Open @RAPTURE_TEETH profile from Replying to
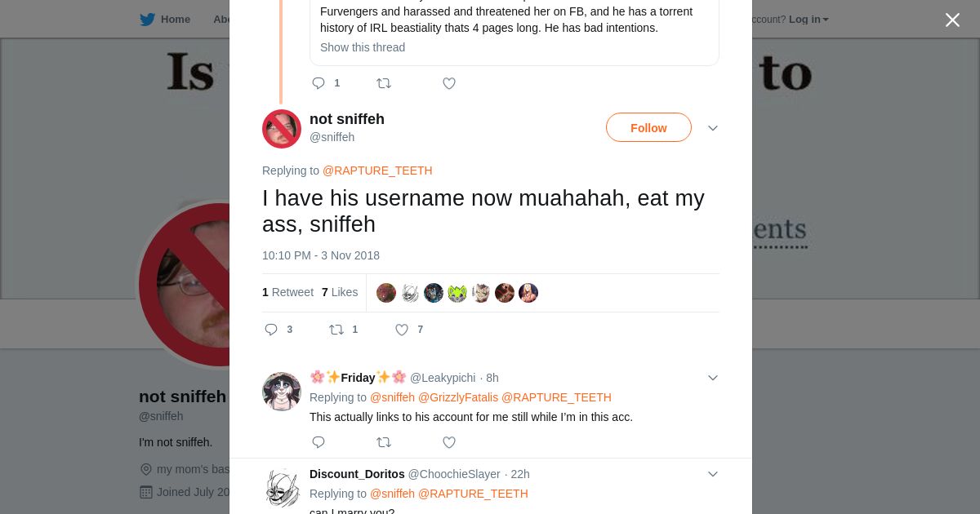Screen dimensions: 980x514 point(377,171)
